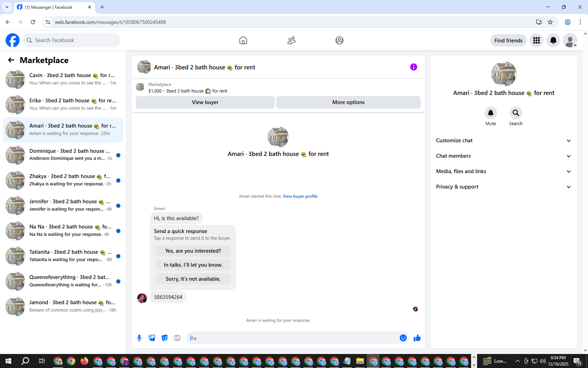Click the Marketplace listing $1,000 header row
588x368 pixels.
[x=278, y=88]
